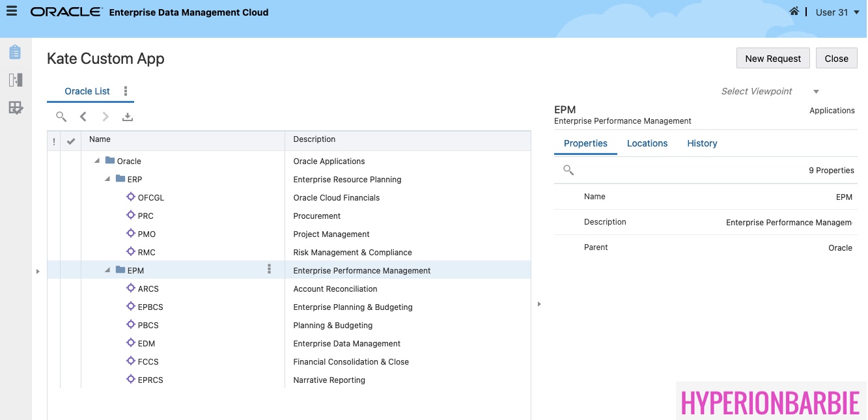Open the Select Viewpoint dropdown

(816, 92)
